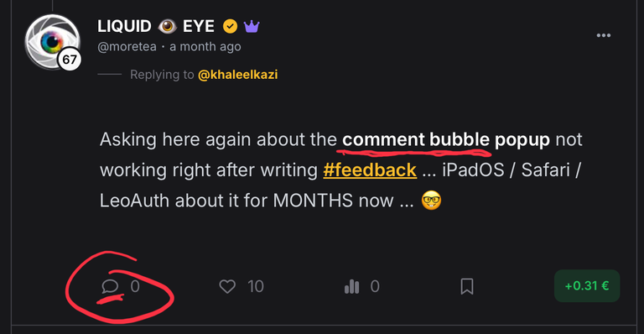Click the LIQUID EYE display name
The width and height of the screenshot is (644, 334).
156,27
